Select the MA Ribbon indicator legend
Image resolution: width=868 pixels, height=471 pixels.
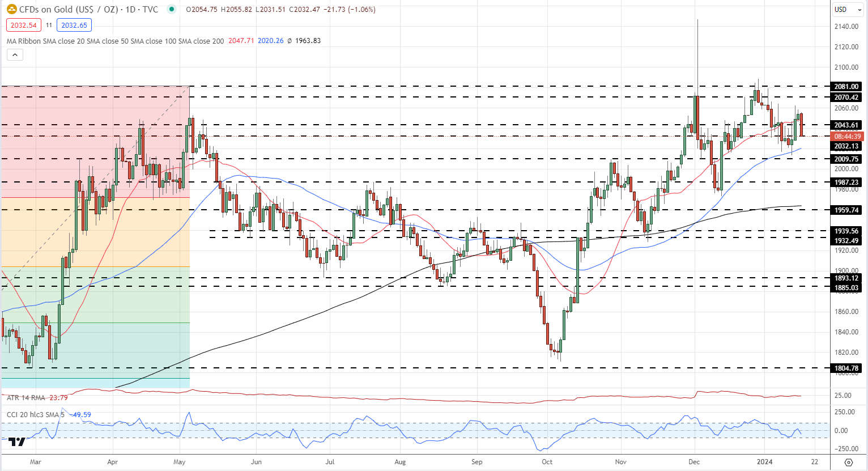coord(115,41)
